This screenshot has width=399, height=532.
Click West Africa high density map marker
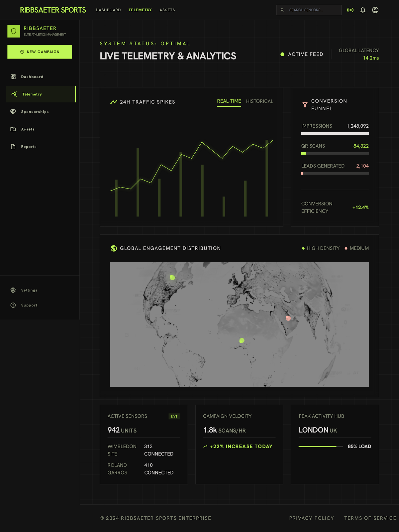tap(242, 340)
